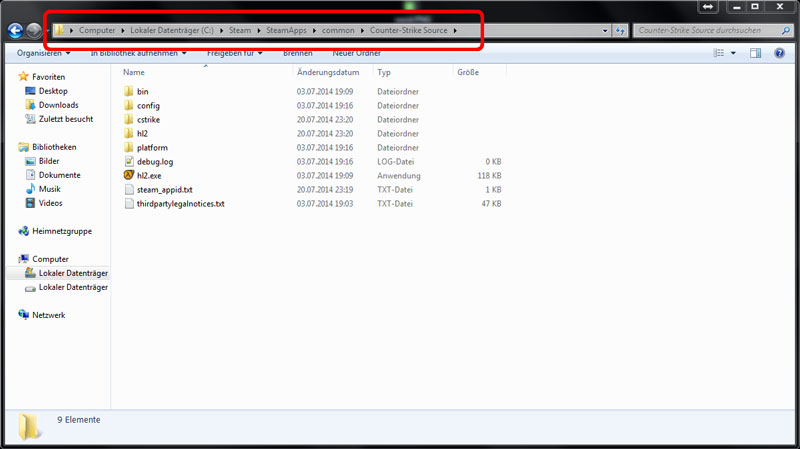The height and width of the screenshot is (449, 800).
Task: Open the Freigeben für menu
Action: (235, 53)
